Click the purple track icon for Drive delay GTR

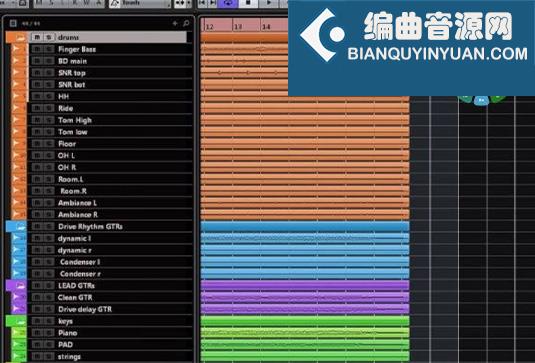[16, 309]
